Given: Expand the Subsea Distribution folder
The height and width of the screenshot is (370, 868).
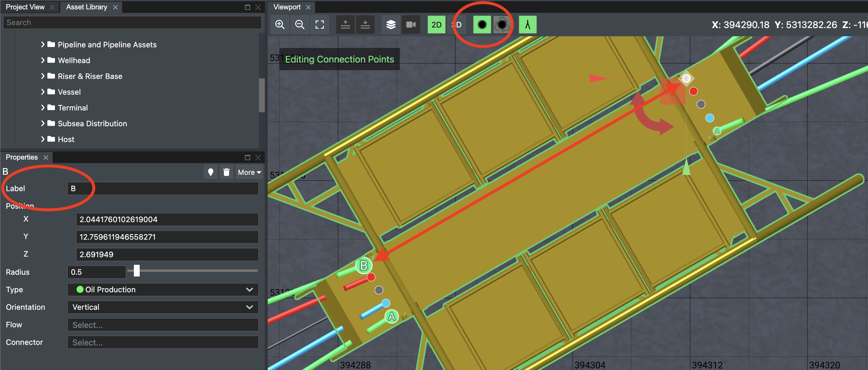Looking at the screenshot, I should tap(42, 123).
